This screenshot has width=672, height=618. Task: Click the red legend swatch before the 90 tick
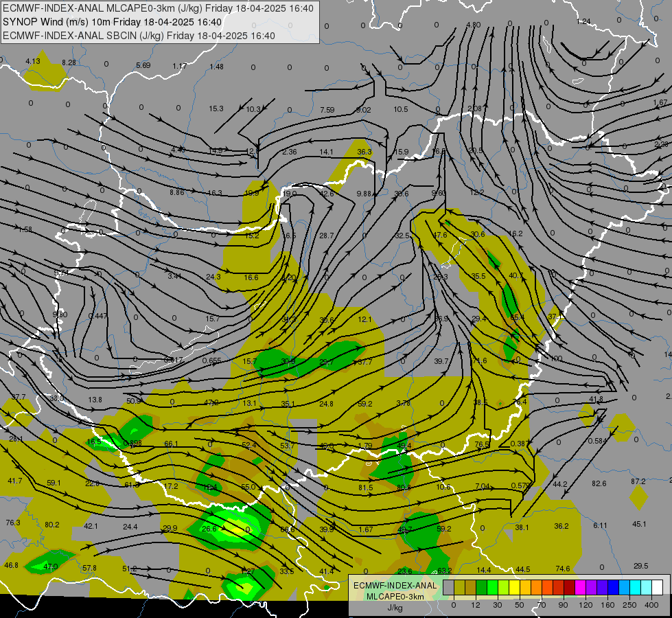point(559,588)
